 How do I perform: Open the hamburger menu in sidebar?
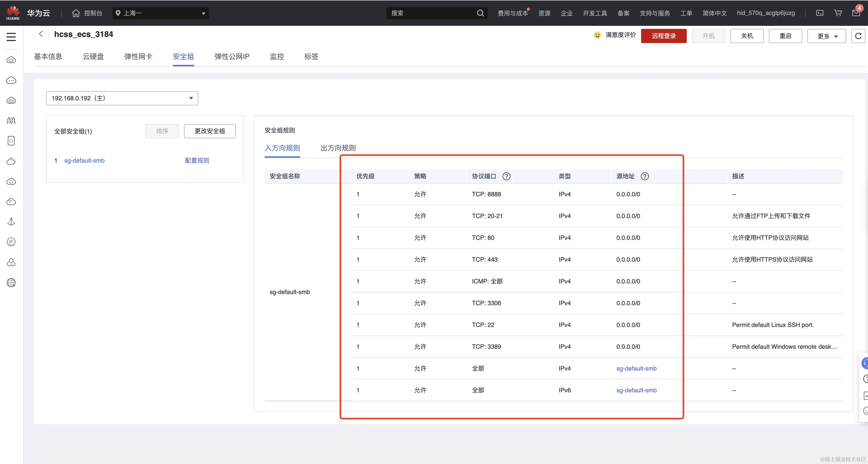pyautogui.click(x=11, y=37)
